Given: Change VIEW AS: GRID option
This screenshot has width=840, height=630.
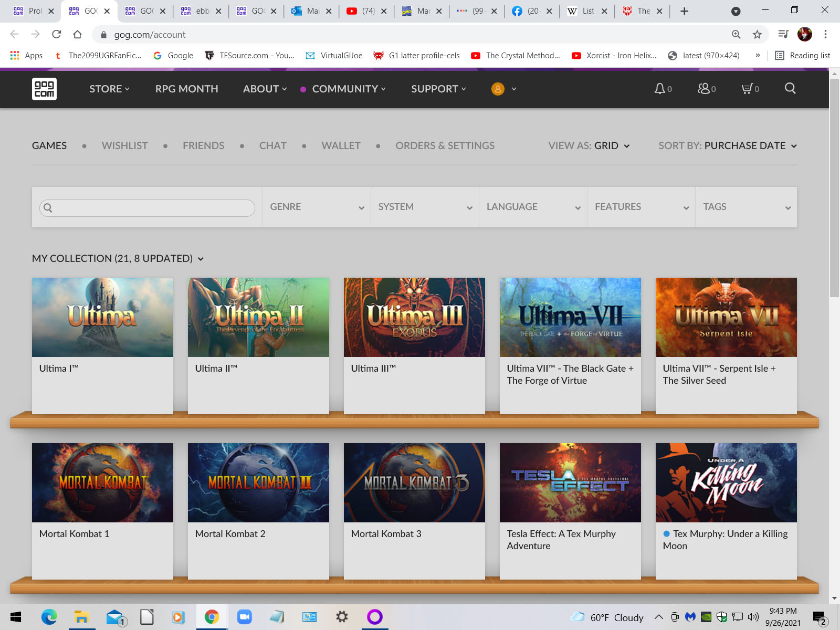Looking at the screenshot, I should click(x=589, y=145).
